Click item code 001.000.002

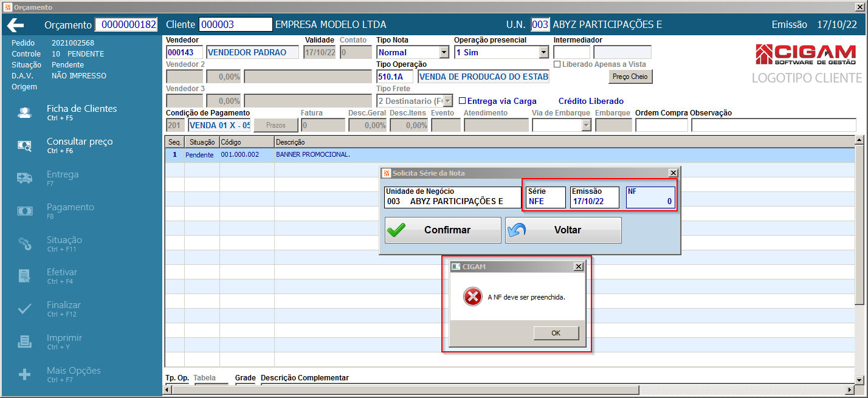[x=240, y=155]
